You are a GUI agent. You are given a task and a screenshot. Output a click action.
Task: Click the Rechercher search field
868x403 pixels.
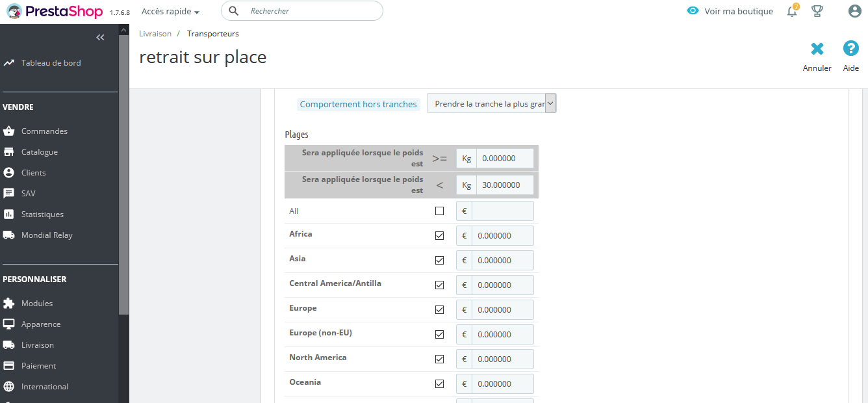click(312, 11)
